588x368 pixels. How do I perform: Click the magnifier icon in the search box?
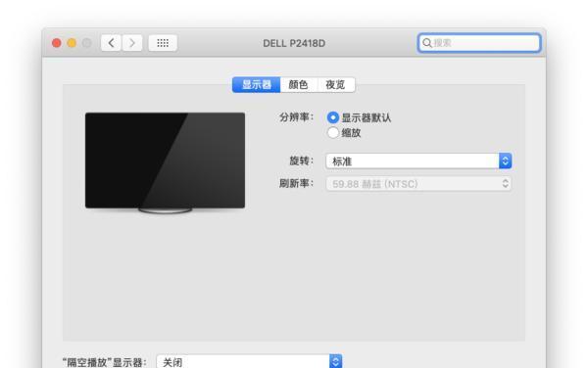coord(426,43)
